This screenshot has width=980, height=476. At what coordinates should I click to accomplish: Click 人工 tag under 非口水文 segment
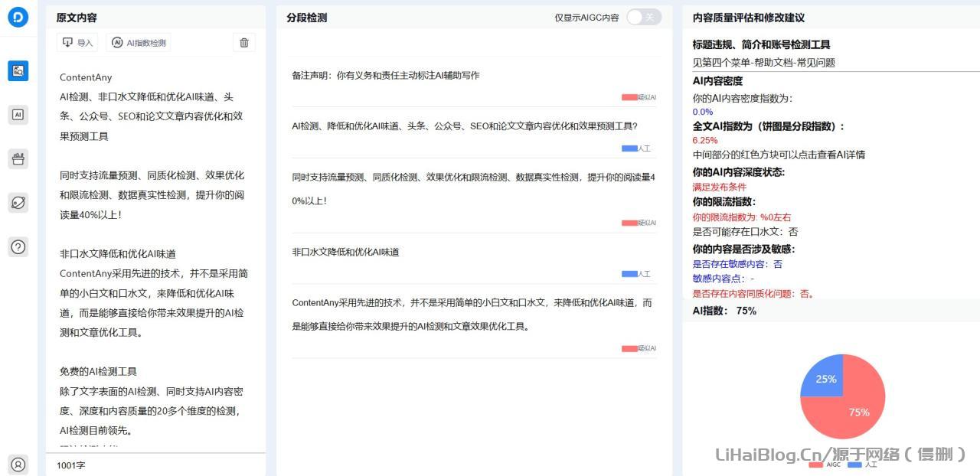(x=636, y=274)
